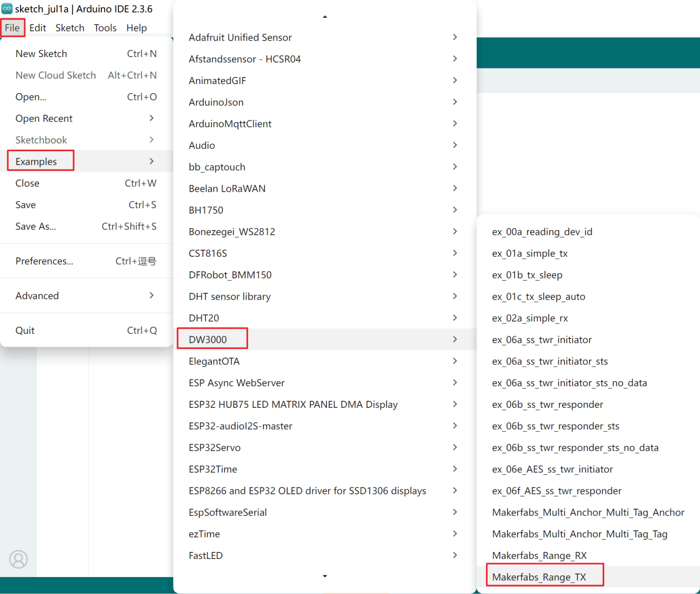Viewport: 700px width, 594px height.
Task: Select the Save menu entry
Action: (86, 205)
